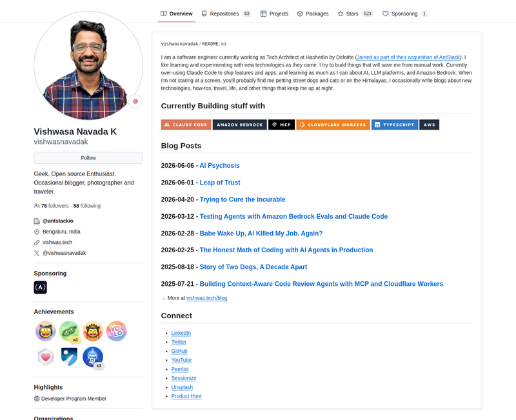Open the vishwasnavadak README repo link

180,44
